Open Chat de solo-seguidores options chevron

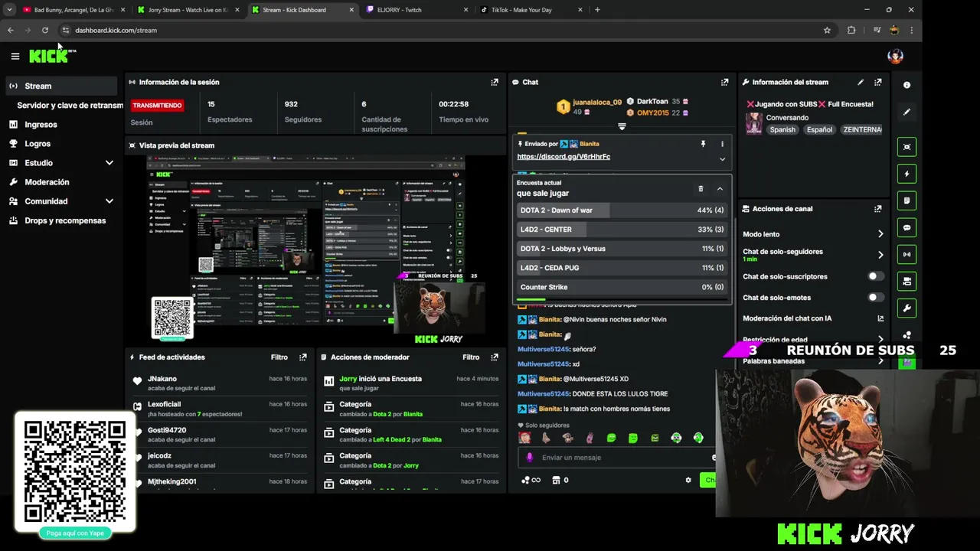click(x=880, y=255)
